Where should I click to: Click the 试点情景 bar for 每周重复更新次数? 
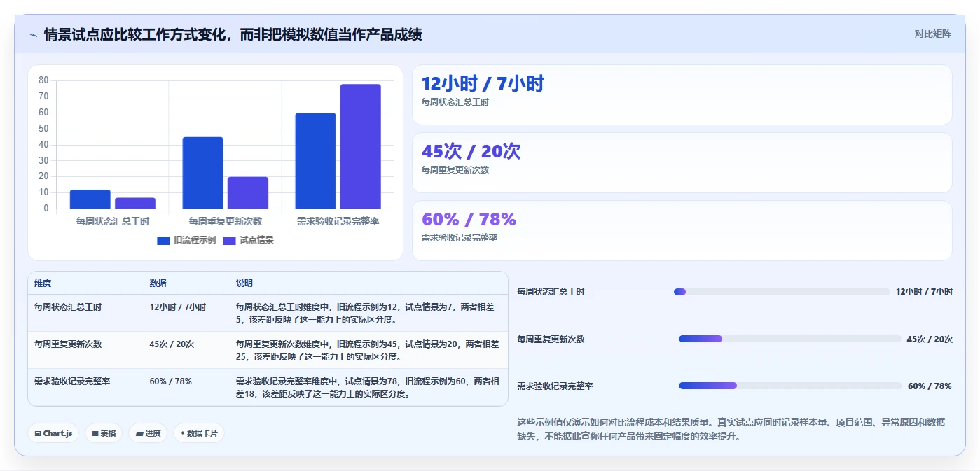pyautogui.click(x=248, y=192)
